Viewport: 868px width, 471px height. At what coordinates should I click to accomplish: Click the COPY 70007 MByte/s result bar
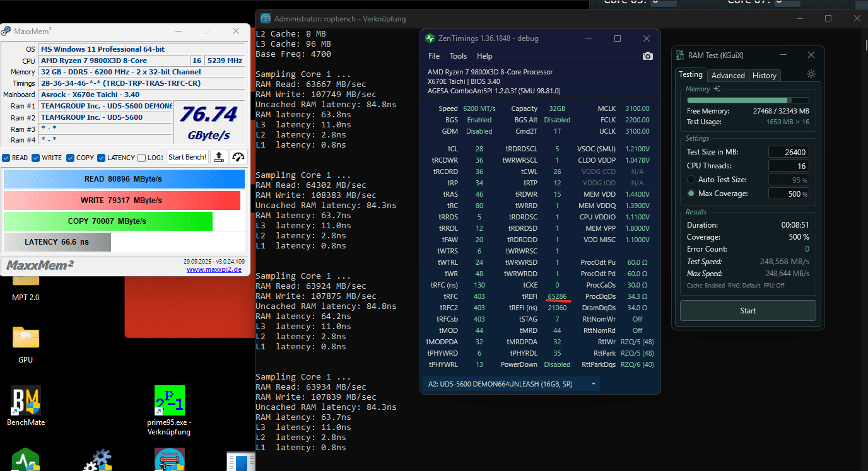tap(108, 221)
